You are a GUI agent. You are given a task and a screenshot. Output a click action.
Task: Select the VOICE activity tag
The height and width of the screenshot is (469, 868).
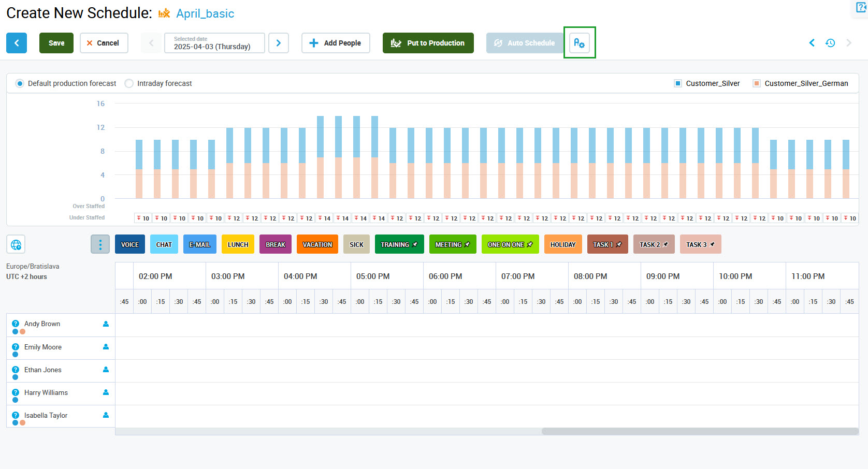[130, 244]
